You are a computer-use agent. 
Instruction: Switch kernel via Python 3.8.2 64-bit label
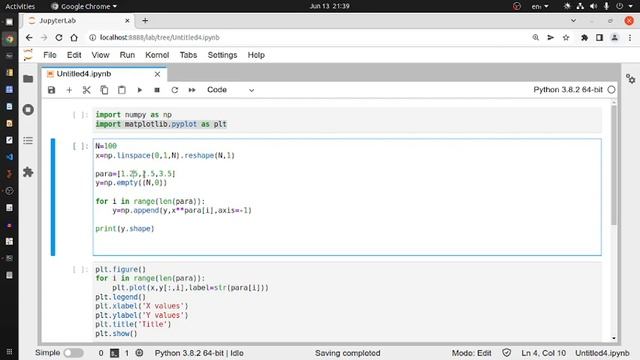pyautogui.click(x=568, y=90)
